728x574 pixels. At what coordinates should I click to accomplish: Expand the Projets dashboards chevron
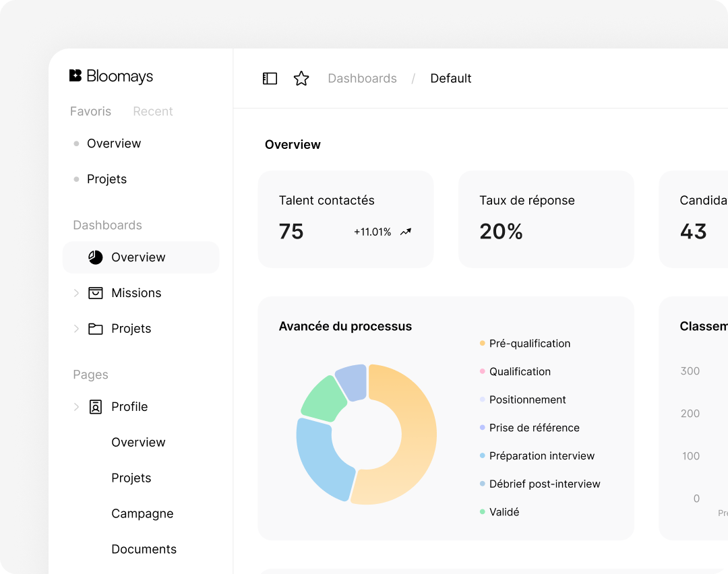point(76,329)
